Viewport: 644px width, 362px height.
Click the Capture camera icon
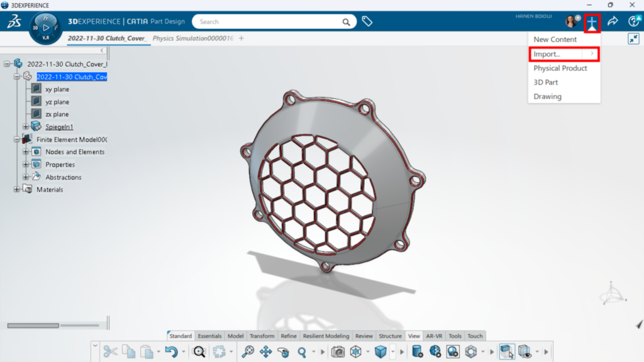click(x=338, y=352)
